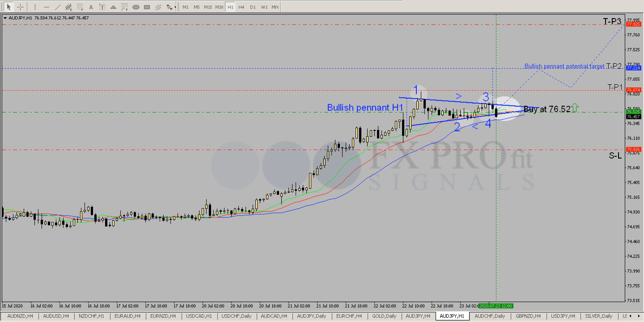
Task: Toggle the M15 timeframe button
Action: point(208,7)
